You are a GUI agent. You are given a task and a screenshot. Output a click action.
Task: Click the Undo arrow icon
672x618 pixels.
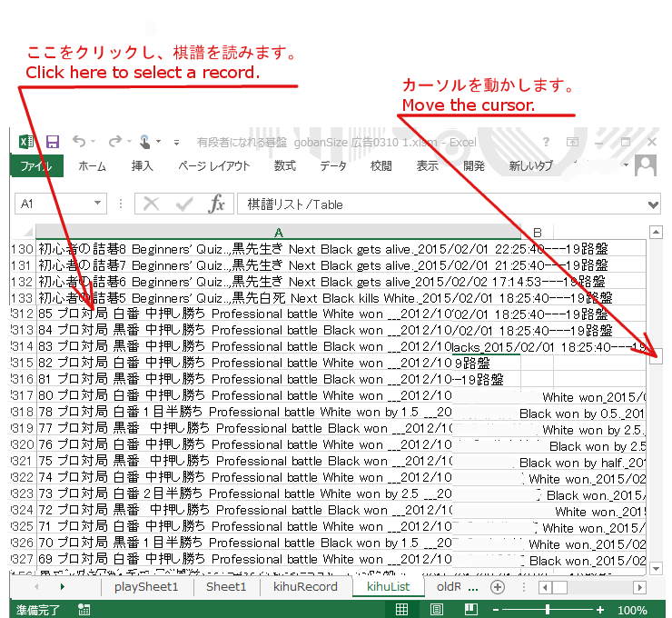pos(78,142)
